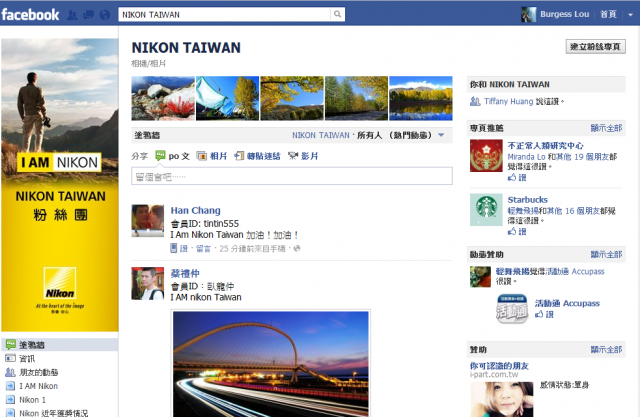The width and height of the screenshot is (640, 417).
Task: Focus the NIKON TAIWAN search field
Action: coord(224,15)
